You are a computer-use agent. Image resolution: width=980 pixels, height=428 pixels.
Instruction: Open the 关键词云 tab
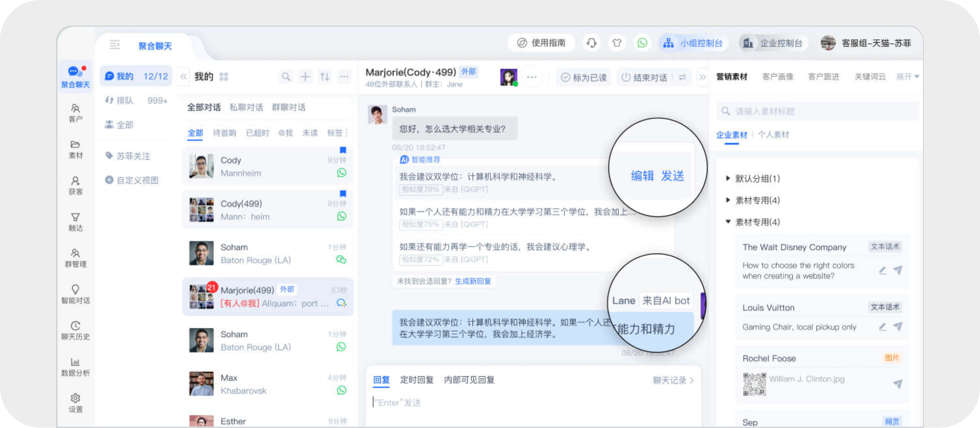[x=870, y=77]
